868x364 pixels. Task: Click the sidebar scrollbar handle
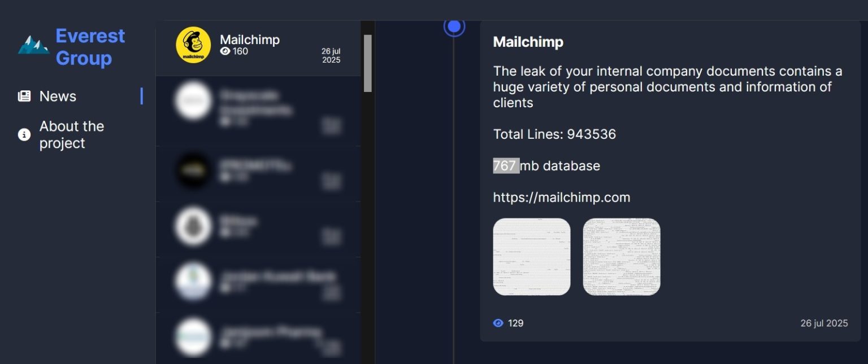368,62
